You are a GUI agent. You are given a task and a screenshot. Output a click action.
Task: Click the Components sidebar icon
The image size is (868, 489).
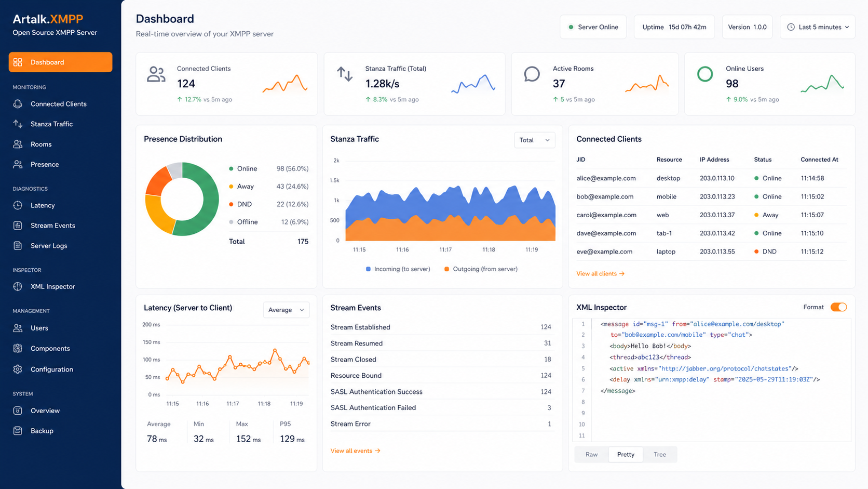(x=18, y=349)
